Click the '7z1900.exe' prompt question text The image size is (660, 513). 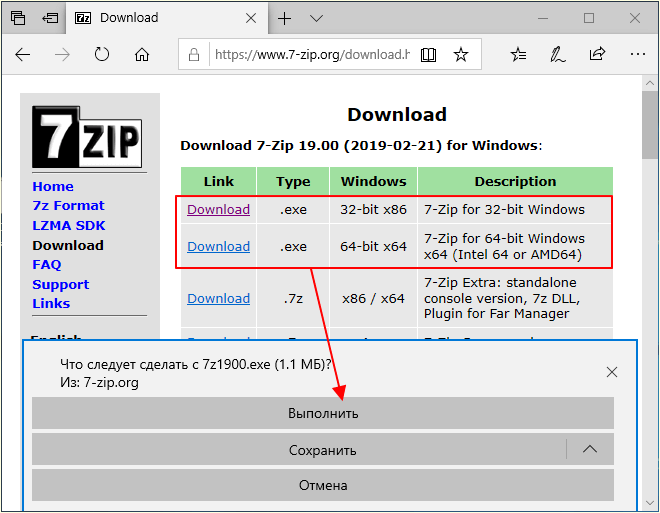[196, 364]
